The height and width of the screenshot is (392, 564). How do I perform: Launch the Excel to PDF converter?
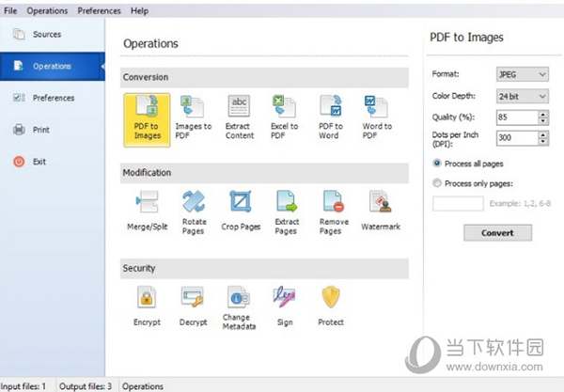pos(285,118)
